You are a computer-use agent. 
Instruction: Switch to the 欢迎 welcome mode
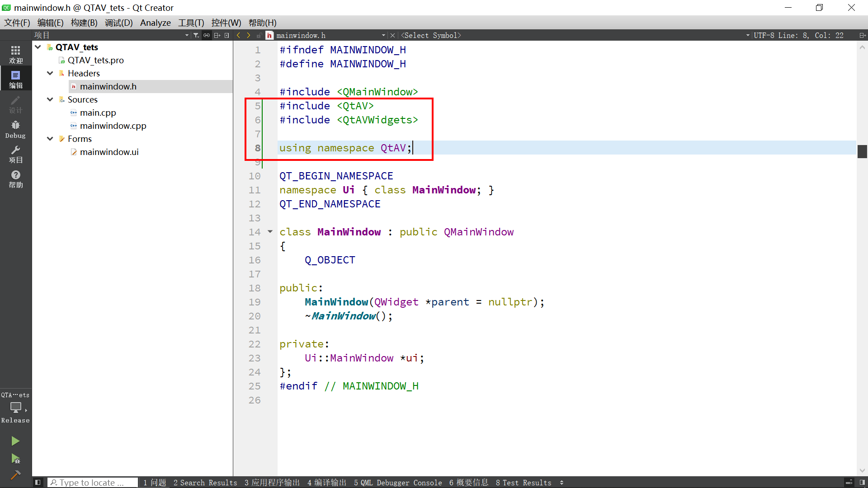15,54
